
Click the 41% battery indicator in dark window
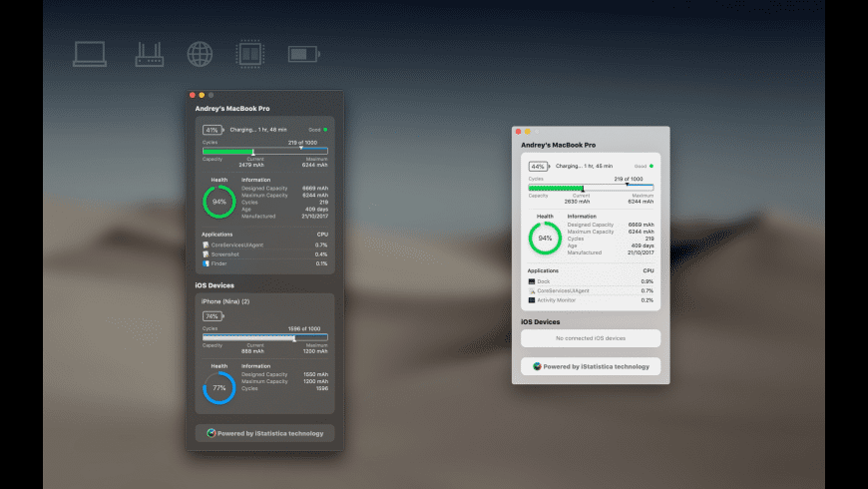213,130
